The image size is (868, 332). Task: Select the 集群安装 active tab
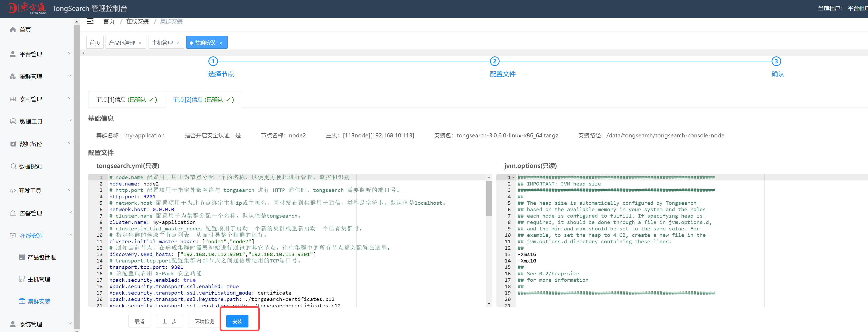click(207, 43)
